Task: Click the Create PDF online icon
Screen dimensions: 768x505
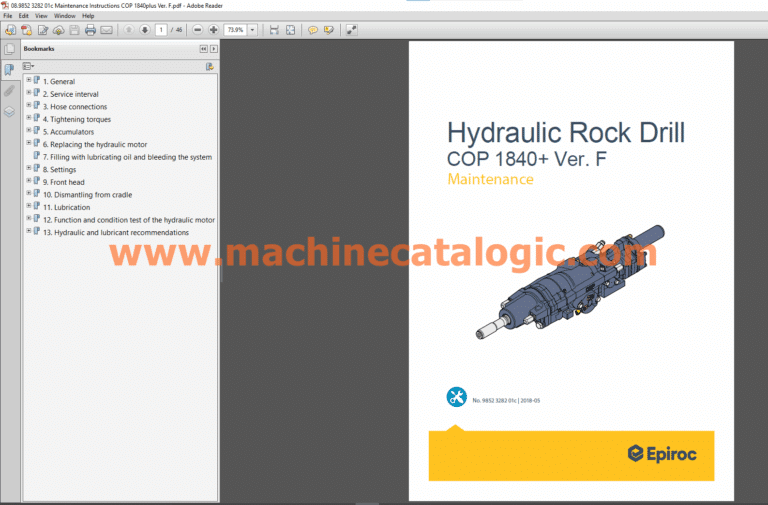Action: (x=26, y=30)
